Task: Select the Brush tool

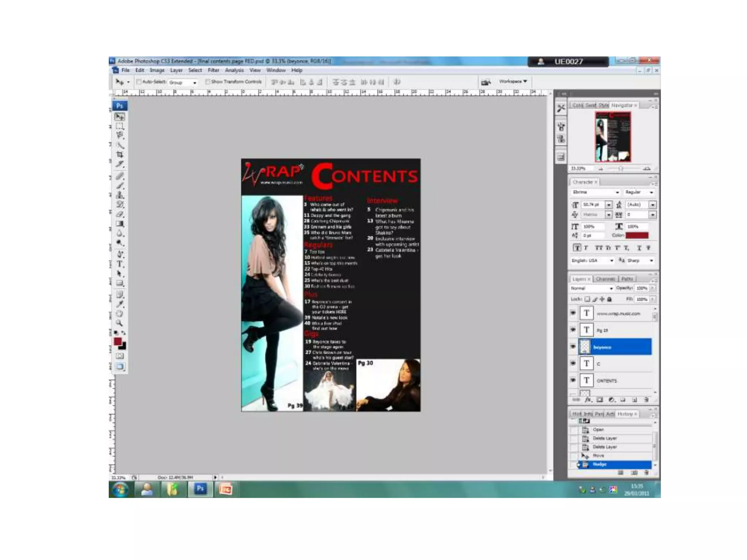Action: (x=120, y=186)
